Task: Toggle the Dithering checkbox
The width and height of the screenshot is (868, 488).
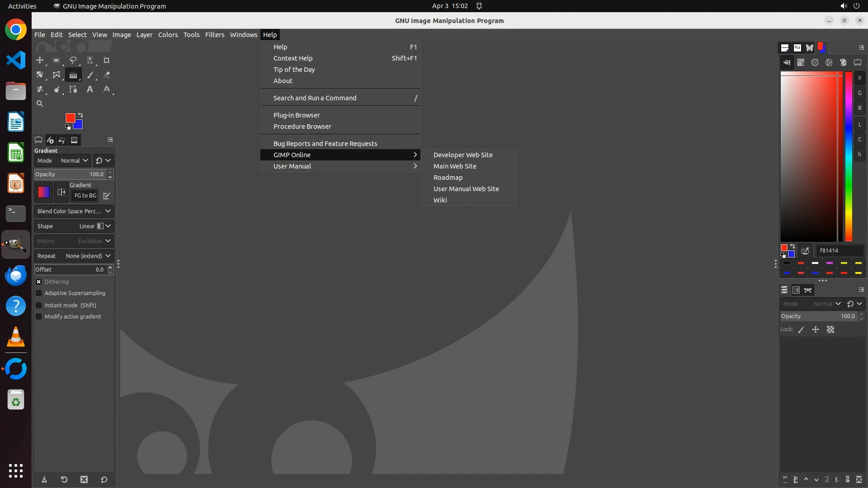Action: click(x=39, y=282)
